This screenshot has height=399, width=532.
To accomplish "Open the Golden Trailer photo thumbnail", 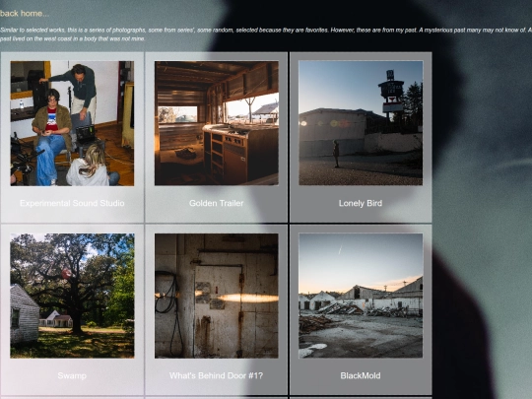I will tap(217, 123).
